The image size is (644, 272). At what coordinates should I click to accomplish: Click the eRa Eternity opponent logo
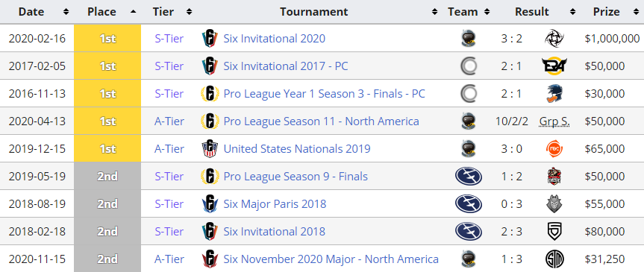(x=554, y=66)
